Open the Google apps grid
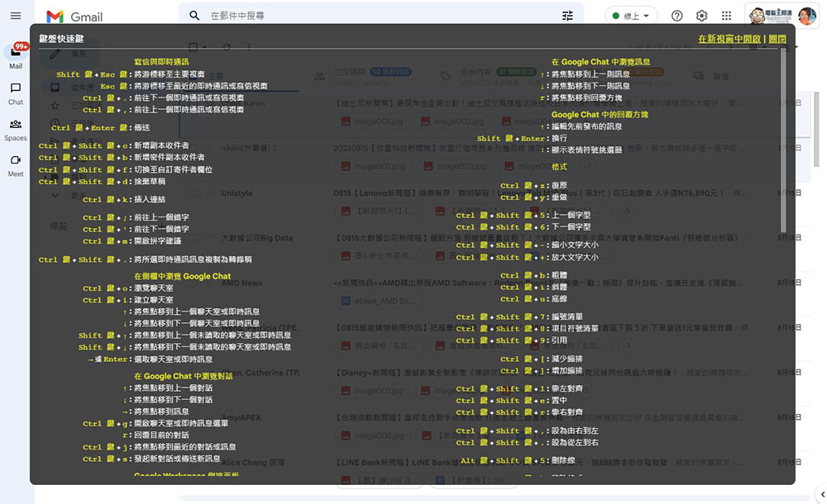The height and width of the screenshot is (504, 827). [x=726, y=16]
